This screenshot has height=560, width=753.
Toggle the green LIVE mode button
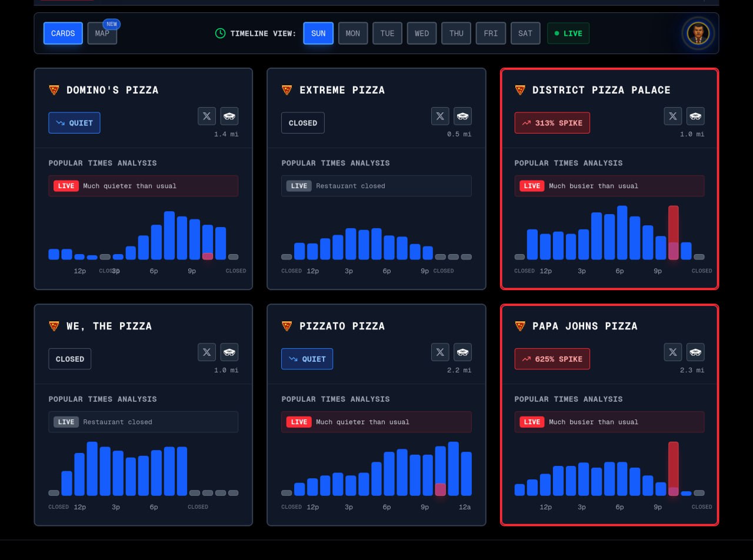click(568, 34)
